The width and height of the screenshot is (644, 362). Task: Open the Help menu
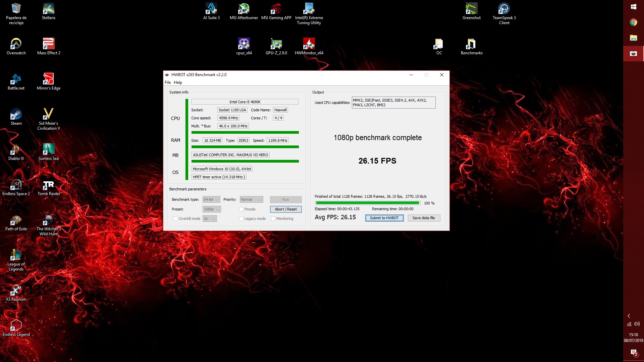pyautogui.click(x=178, y=82)
